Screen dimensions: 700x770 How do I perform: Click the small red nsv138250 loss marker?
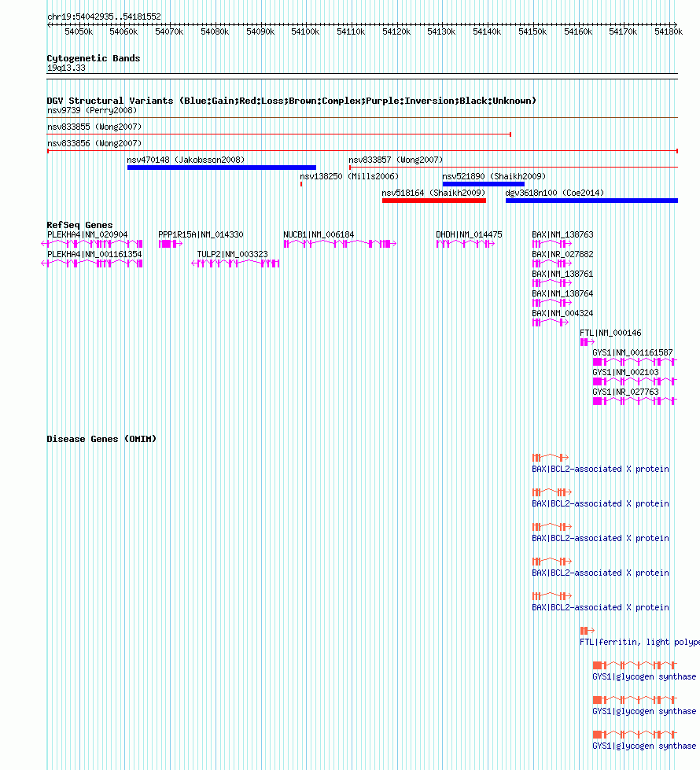(x=301, y=184)
